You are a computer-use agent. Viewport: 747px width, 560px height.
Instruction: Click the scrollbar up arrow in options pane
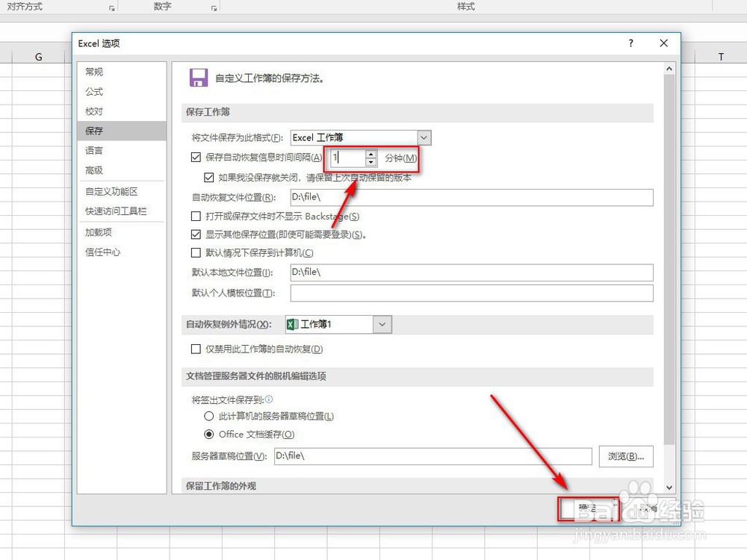(x=669, y=69)
